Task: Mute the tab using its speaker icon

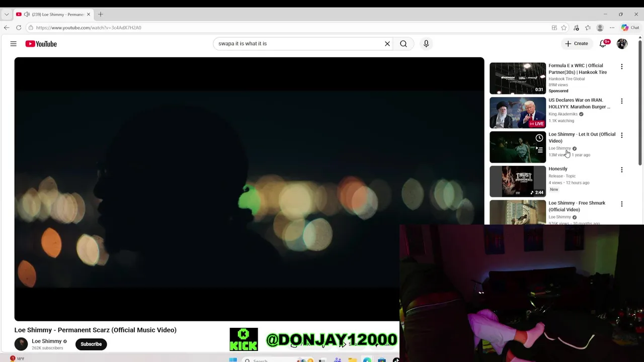Action: point(27,14)
